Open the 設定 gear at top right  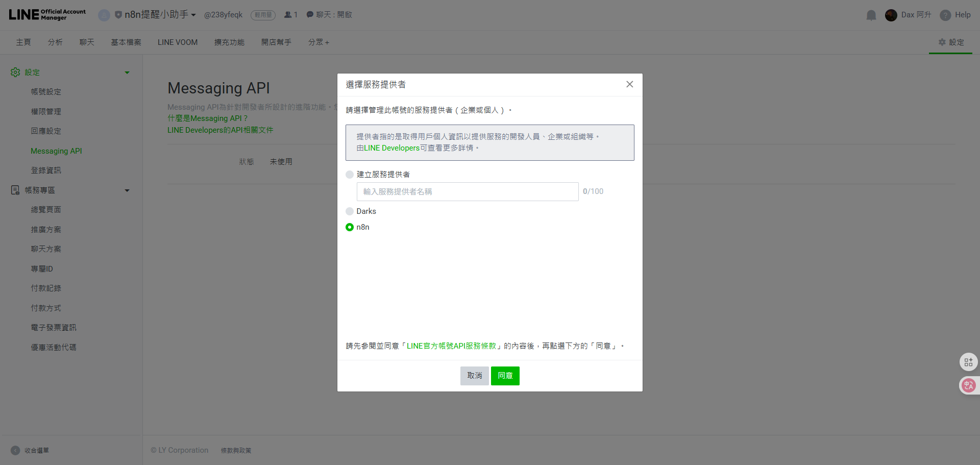pyautogui.click(x=950, y=42)
